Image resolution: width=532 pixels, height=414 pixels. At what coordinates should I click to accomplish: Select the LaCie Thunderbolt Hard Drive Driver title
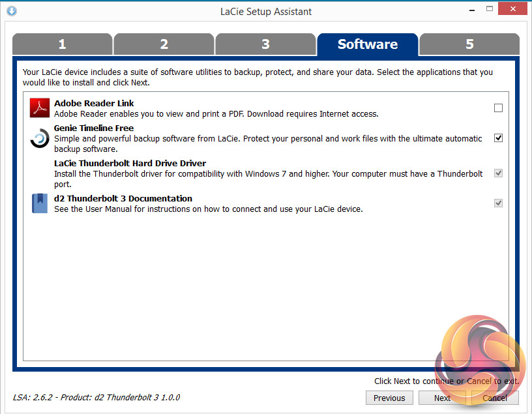(130, 163)
